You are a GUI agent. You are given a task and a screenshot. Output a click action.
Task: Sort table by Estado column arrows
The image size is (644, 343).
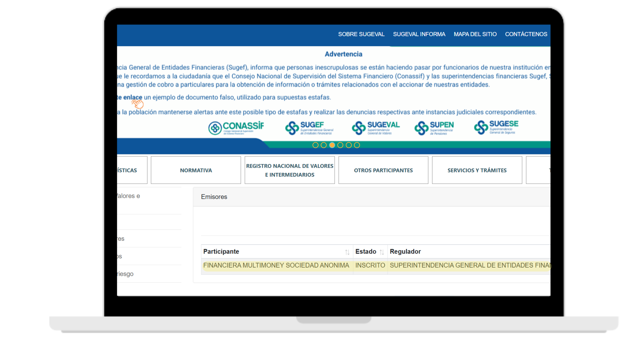pyautogui.click(x=382, y=252)
